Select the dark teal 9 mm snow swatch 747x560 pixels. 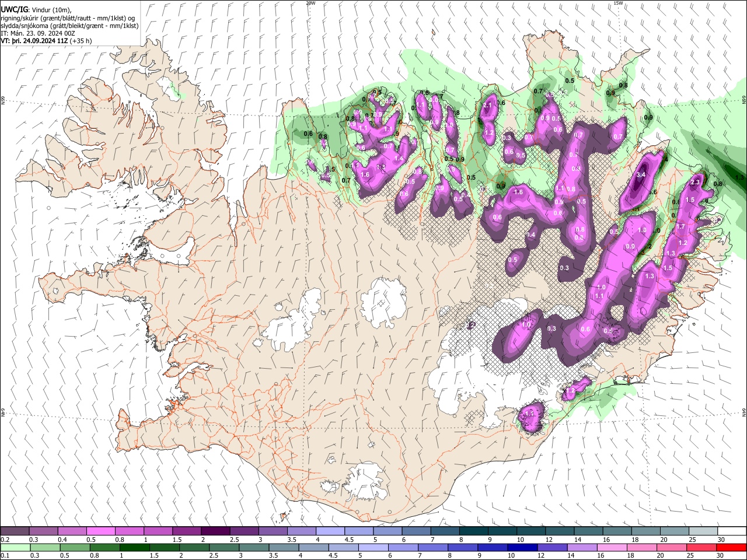[x=502, y=531]
